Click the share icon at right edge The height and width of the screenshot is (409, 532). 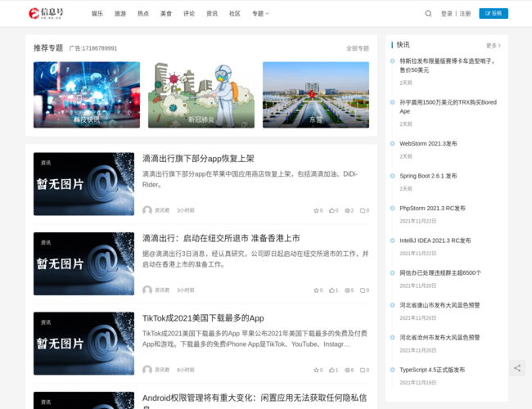click(x=517, y=368)
